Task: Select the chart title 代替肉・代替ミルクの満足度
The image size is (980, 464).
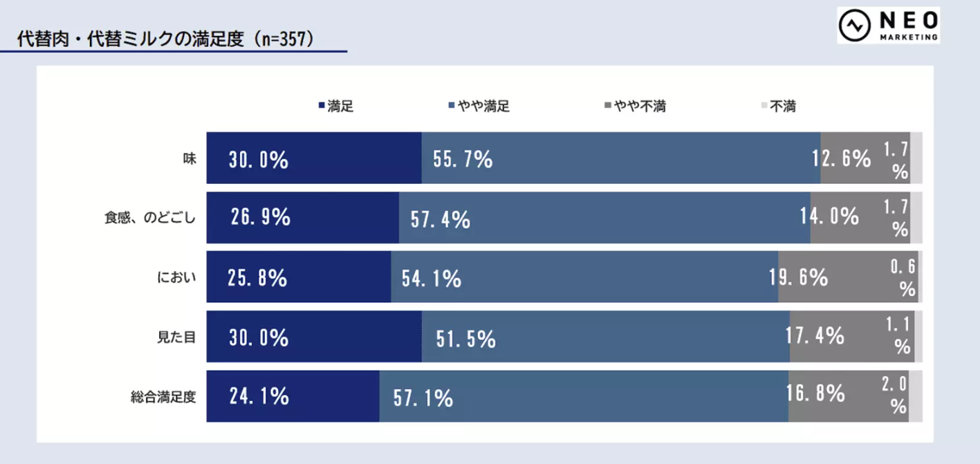Action: click(x=131, y=39)
